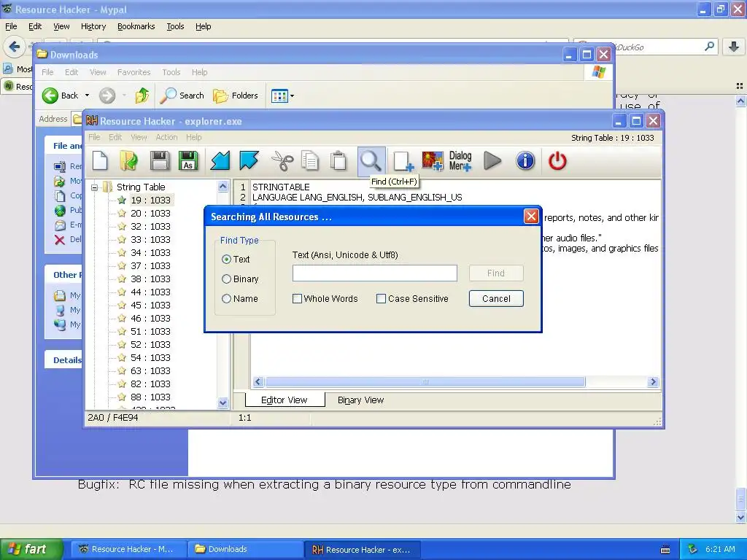
Task: Click the Compile play arrow icon
Action: coord(492,160)
